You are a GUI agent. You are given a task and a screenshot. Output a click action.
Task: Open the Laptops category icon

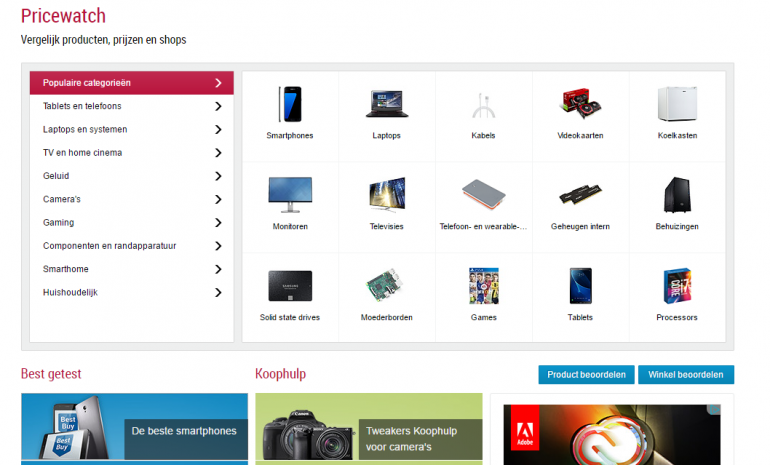(387, 104)
